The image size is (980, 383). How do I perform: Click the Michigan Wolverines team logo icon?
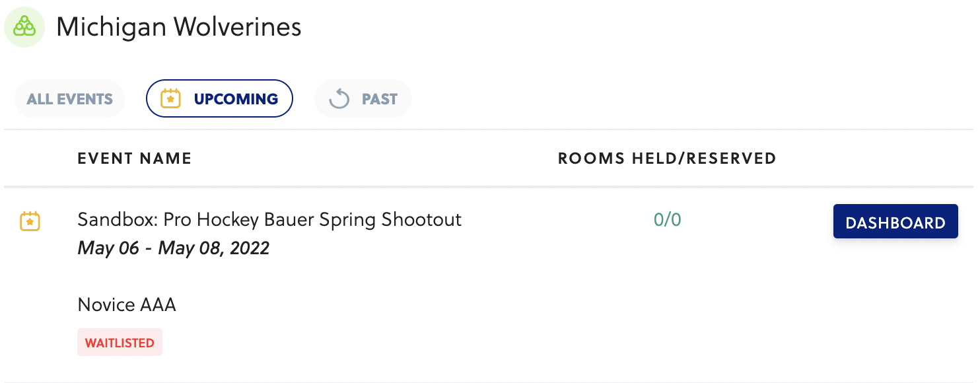point(24,28)
